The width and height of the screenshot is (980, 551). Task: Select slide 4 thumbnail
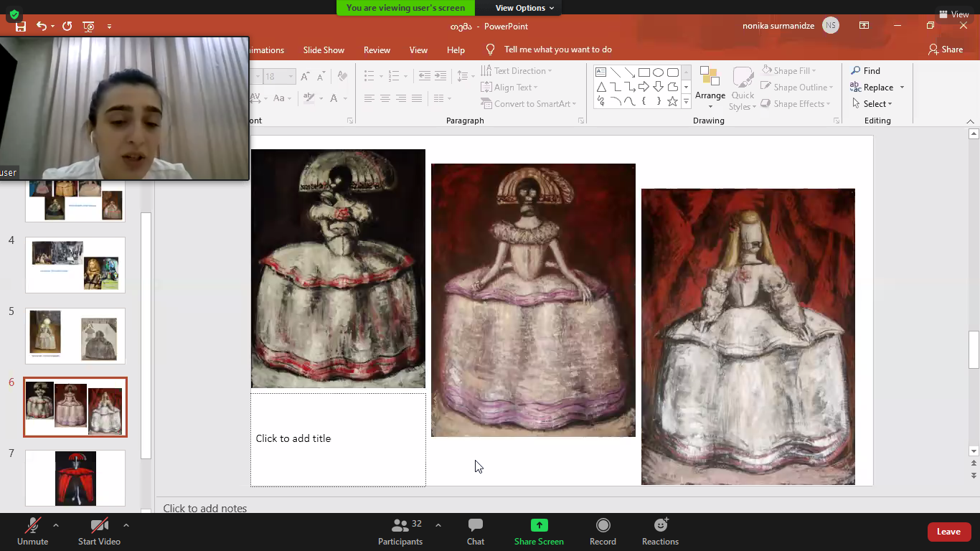tap(75, 265)
